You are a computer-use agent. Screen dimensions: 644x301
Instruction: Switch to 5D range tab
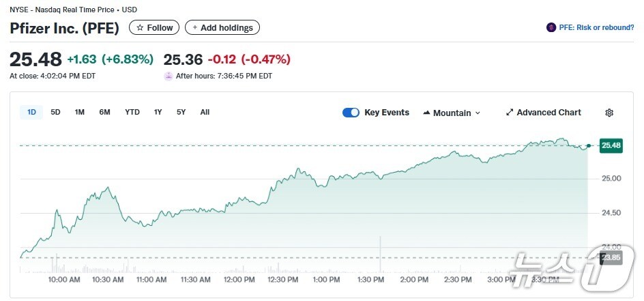[x=56, y=112]
